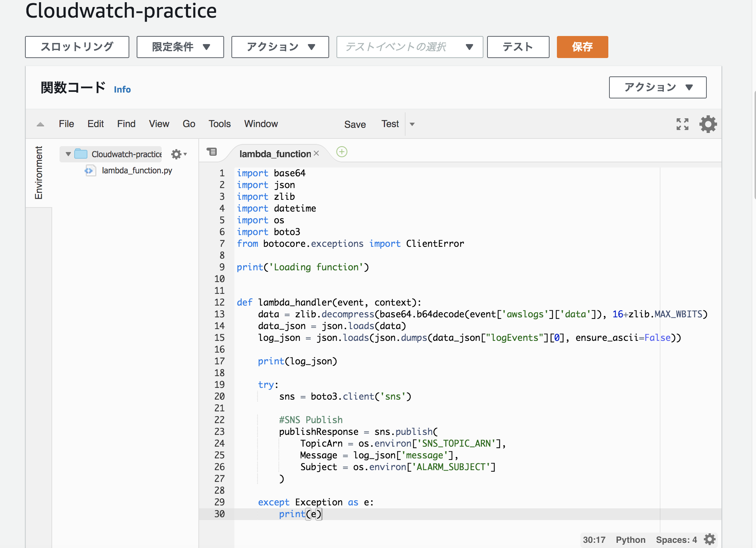The height and width of the screenshot is (548, 756).
Task: Click the lambda_function.py file icon
Action: (x=89, y=170)
